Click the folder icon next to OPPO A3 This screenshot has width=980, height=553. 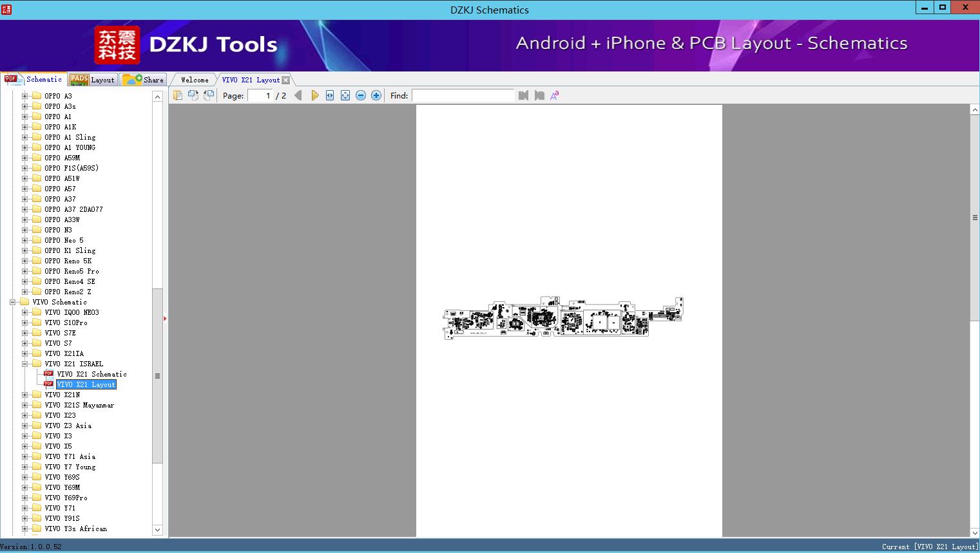(x=37, y=96)
